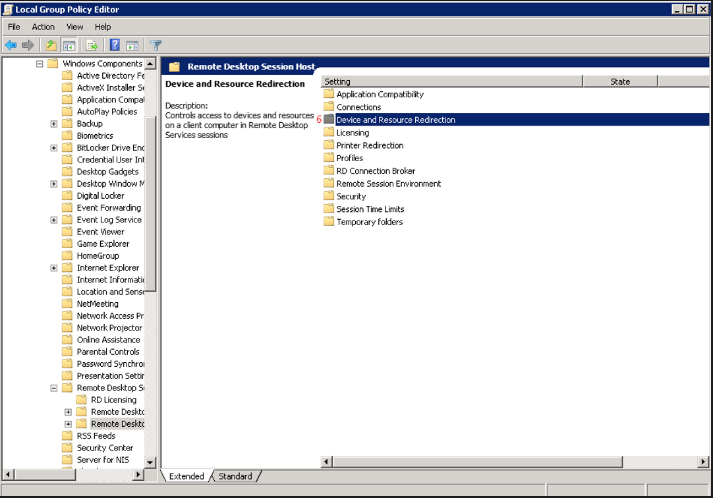
Task: Click the Local Group Policy Editor title icon
Action: (8, 9)
